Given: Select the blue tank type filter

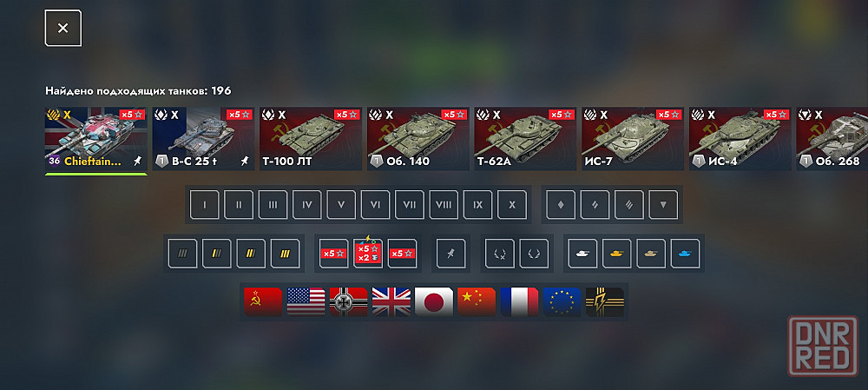Looking at the screenshot, I should click(686, 254).
